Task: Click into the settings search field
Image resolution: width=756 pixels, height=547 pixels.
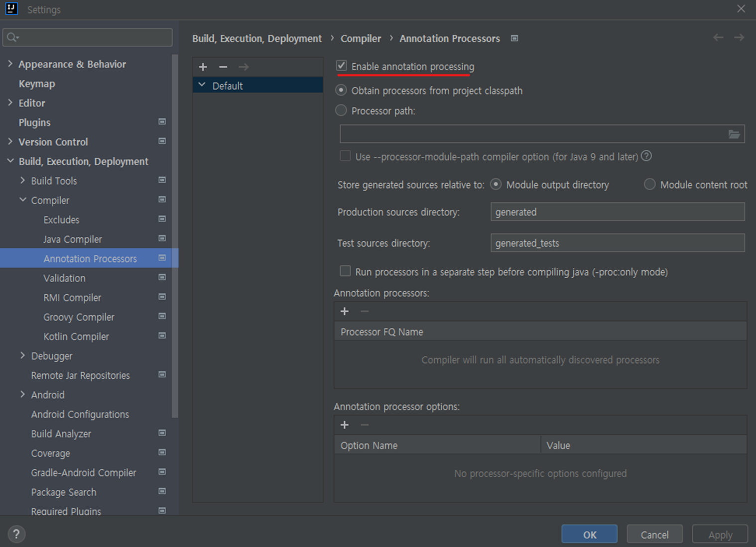Action: pos(88,37)
